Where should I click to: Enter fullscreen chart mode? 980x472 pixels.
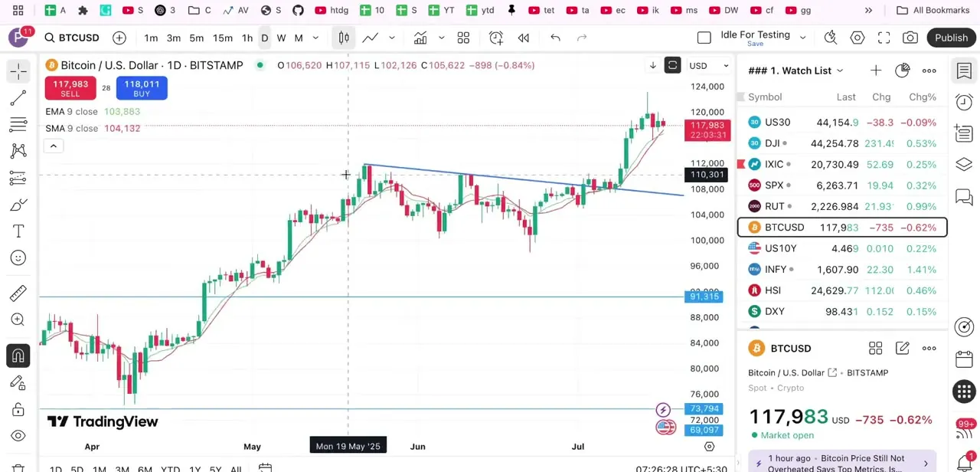click(884, 38)
